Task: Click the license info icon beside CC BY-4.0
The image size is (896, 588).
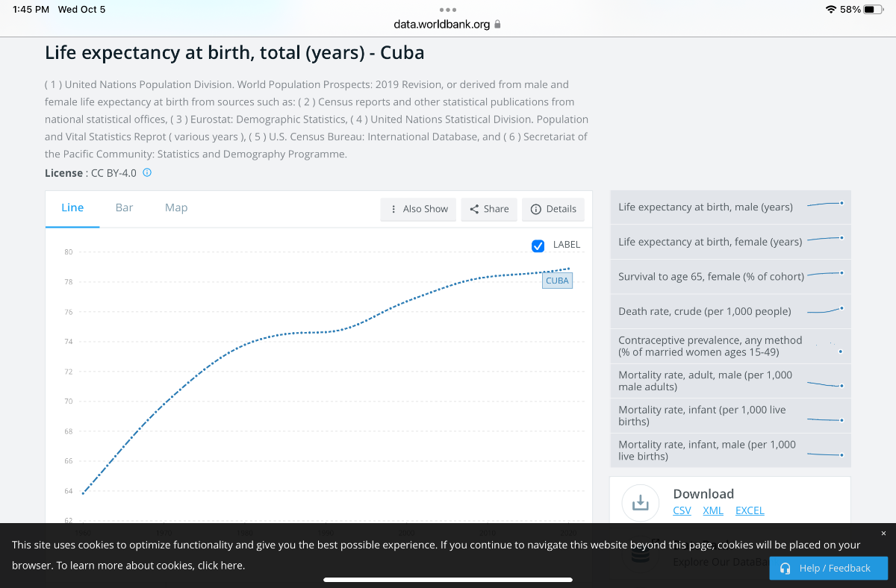Action: pyautogui.click(x=147, y=172)
